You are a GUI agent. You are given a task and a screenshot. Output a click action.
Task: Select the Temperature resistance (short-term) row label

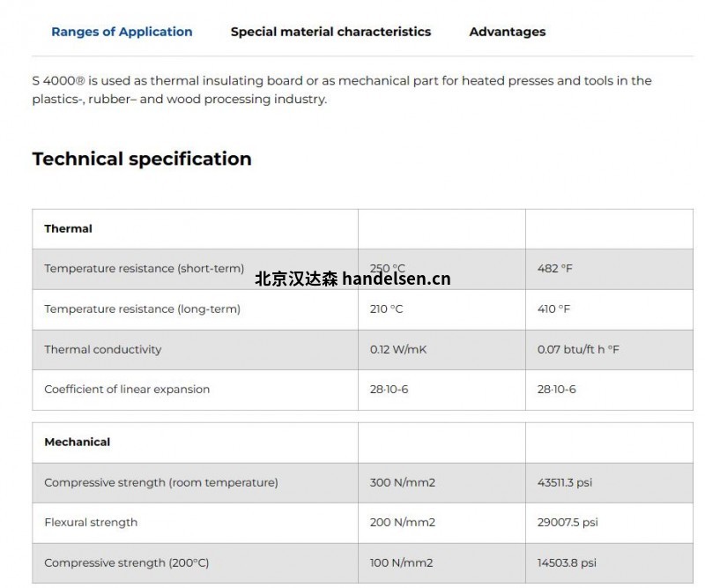point(145,268)
